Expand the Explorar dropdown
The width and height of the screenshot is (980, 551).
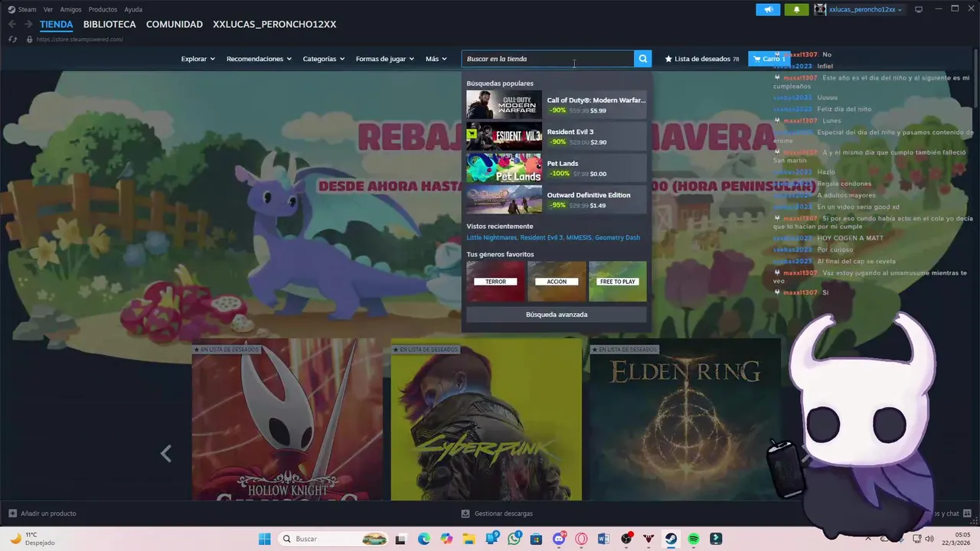point(198,59)
